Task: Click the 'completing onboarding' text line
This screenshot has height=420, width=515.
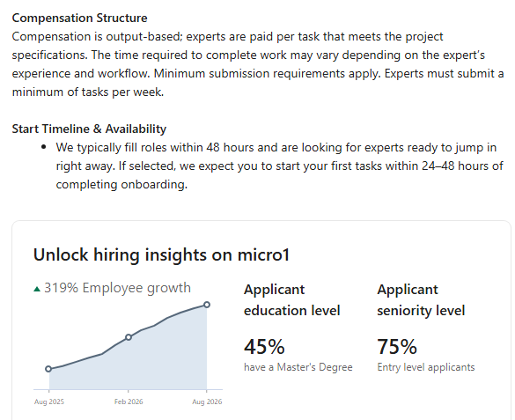Action: pyautogui.click(x=121, y=185)
